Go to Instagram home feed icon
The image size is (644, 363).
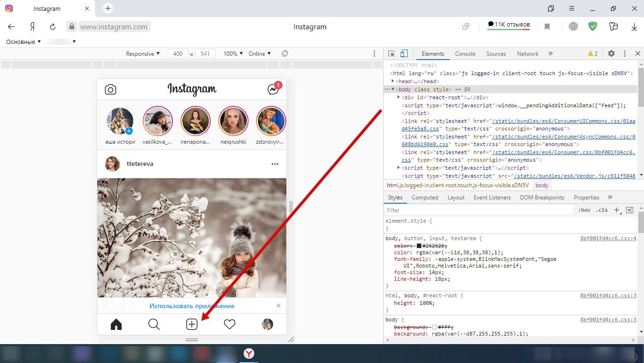(116, 324)
